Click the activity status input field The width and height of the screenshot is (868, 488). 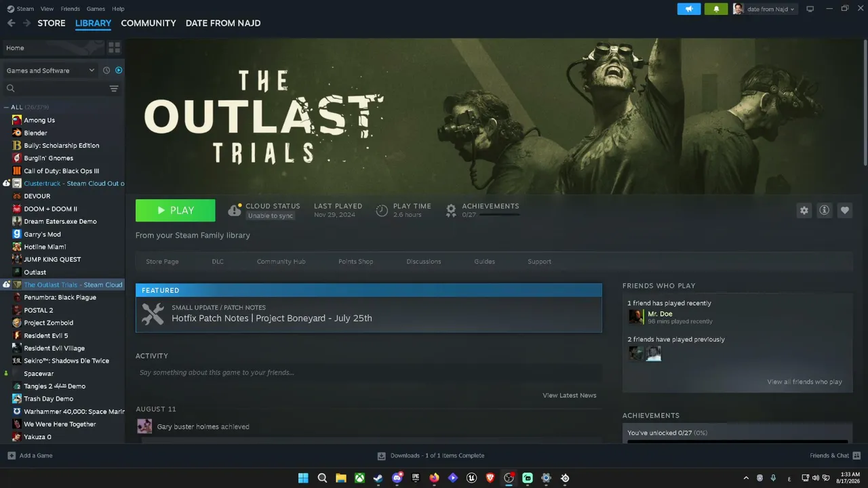(x=369, y=373)
